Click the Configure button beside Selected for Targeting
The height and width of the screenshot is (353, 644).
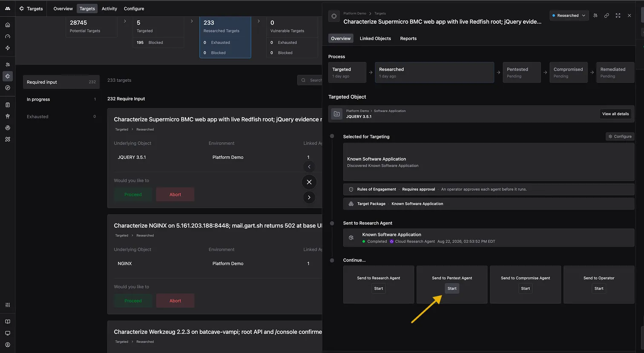(620, 136)
